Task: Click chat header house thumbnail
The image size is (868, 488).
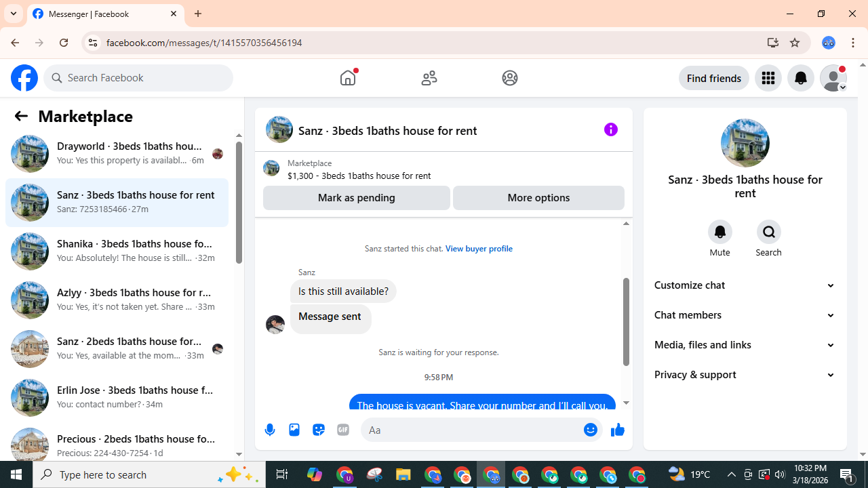Action: pos(279,129)
